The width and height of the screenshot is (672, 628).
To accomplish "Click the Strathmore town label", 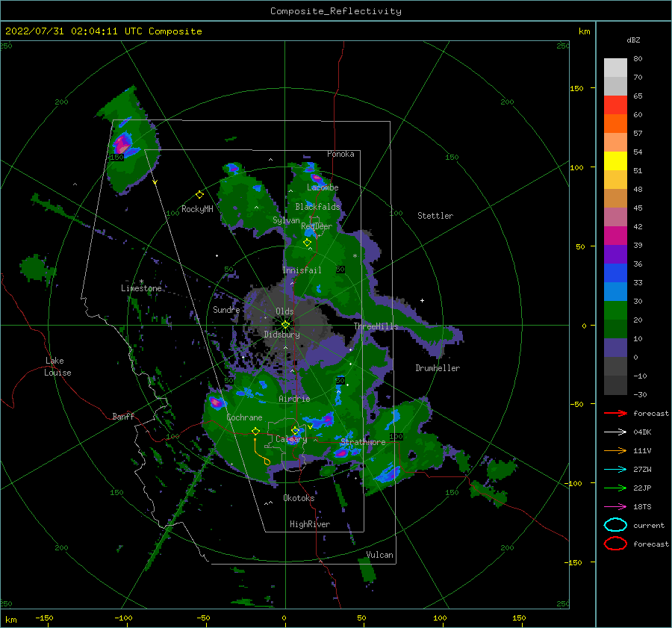I will click(x=363, y=442).
